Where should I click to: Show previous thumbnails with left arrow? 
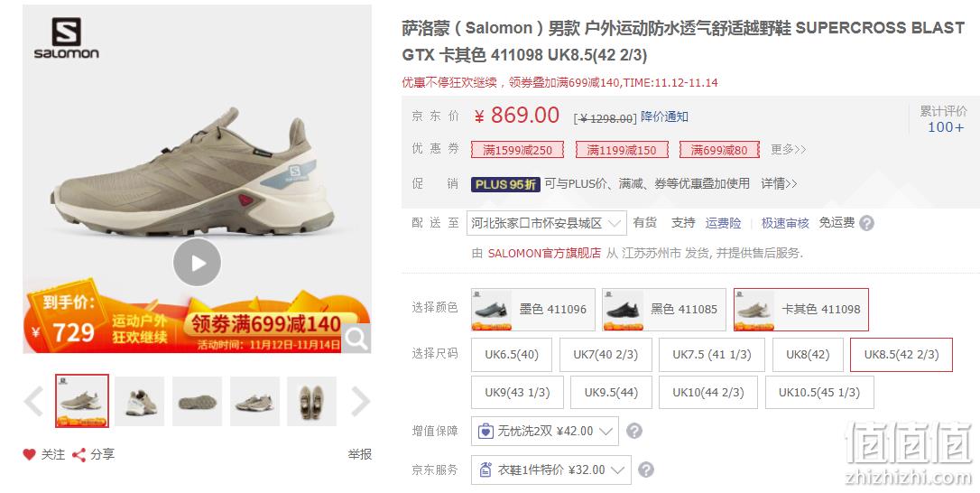[33, 401]
